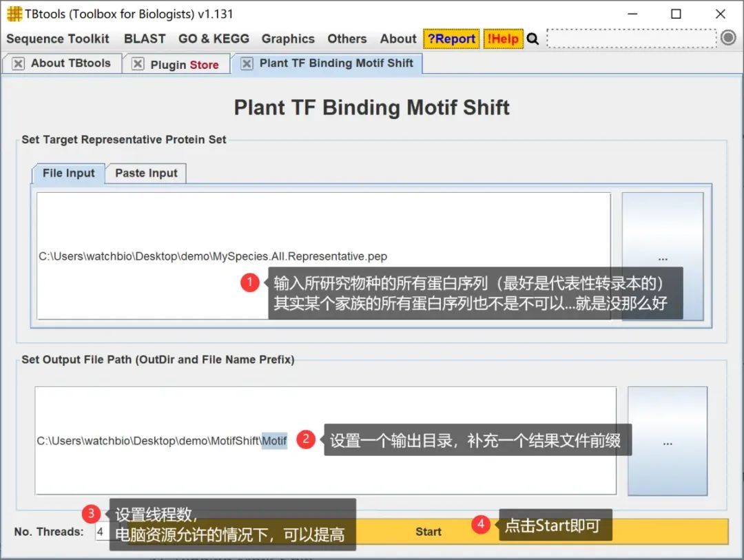Open the BLAST menu
Viewport: 744px width, 560px height.
(x=145, y=39)
